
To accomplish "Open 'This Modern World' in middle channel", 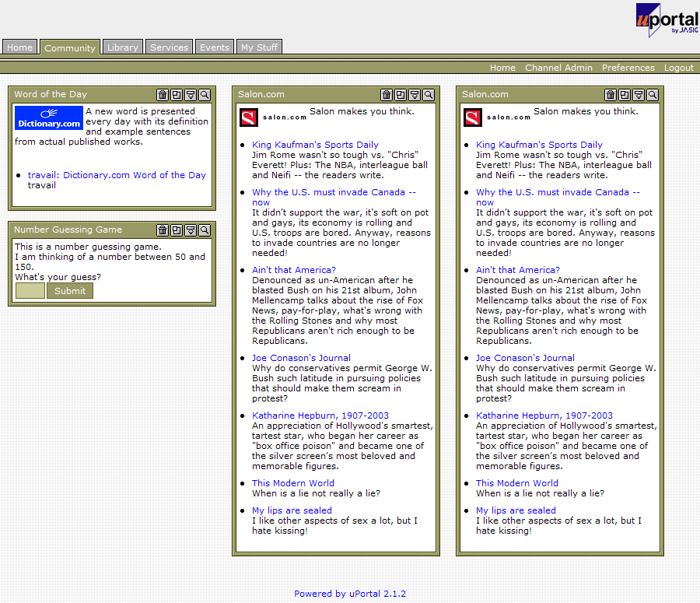I will pos(293,483).
